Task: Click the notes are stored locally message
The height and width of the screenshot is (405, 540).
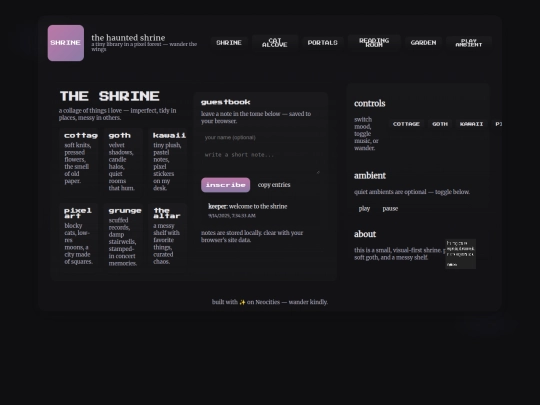Action: [252, 236]
